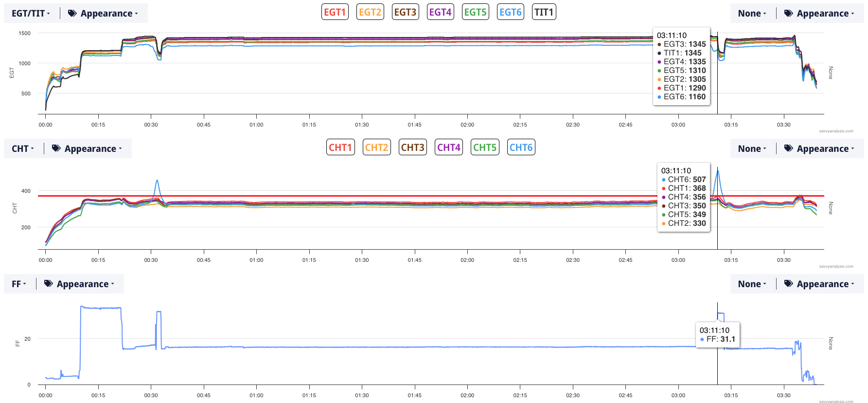868x403 pixels.
Task: Click the CHT6 spike peak near 00:30
Action: pyautogui.click(x=157, y=181)
